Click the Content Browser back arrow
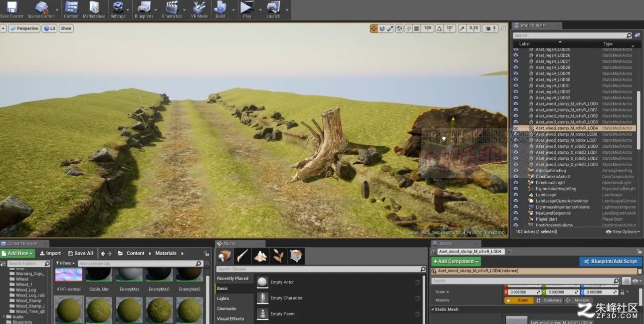This screenshot has width=644, height=324. click(x=103, y=253)
